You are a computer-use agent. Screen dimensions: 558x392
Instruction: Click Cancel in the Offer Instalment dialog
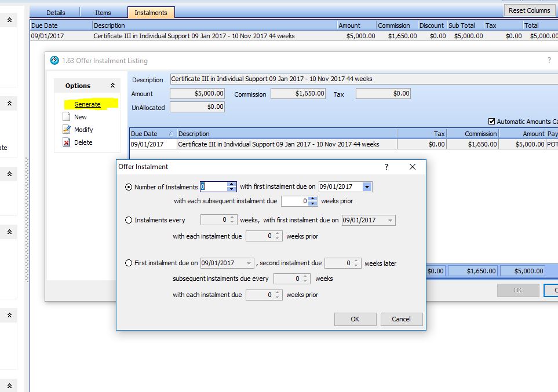point(401,319)
